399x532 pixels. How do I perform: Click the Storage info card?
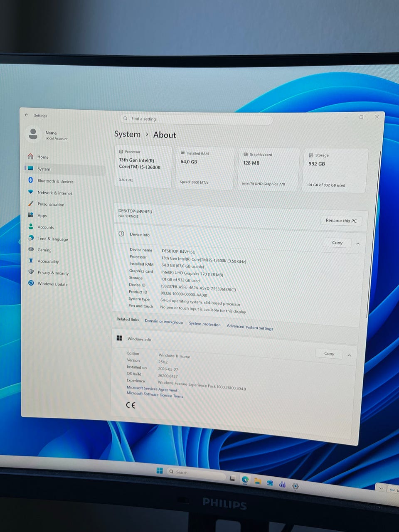click(x=335, y=170)
